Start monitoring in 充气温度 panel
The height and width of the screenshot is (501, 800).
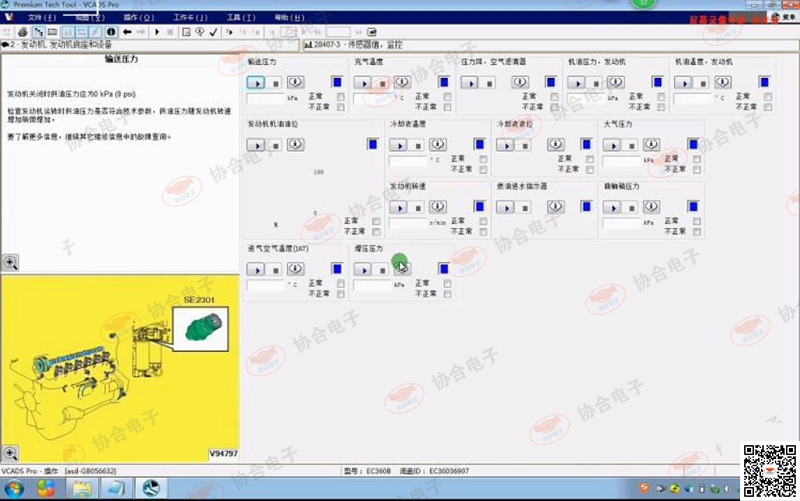[x=363, y=82]
